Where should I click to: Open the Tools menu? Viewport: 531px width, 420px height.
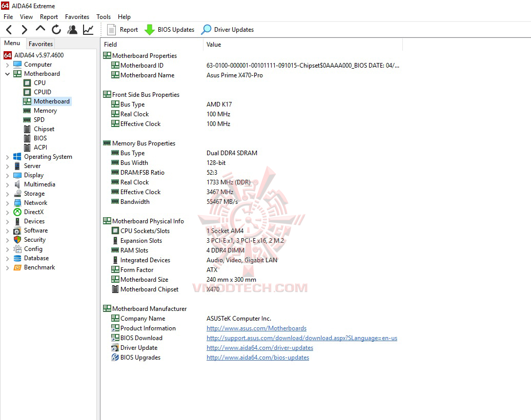pyautogui.click(x=104, y=16)
